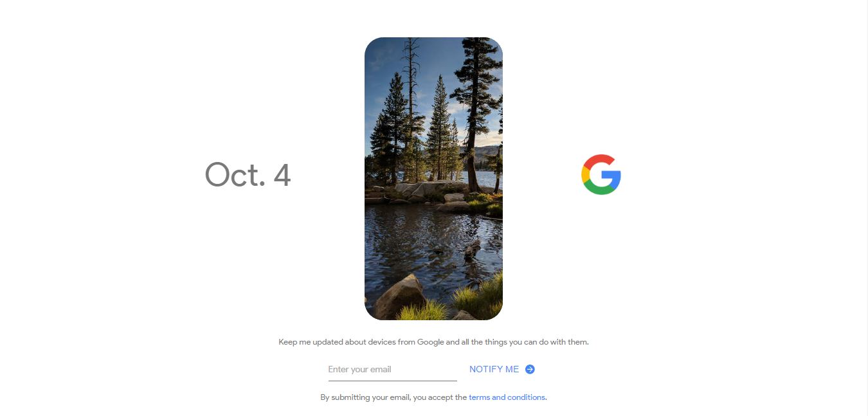Click the word Google in the description sentence

[430, 342]
